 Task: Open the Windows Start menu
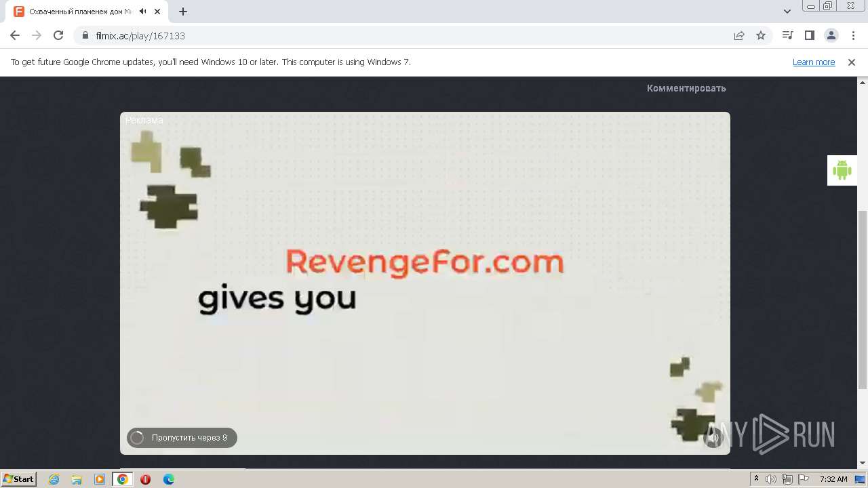click(x=18, y=479)
